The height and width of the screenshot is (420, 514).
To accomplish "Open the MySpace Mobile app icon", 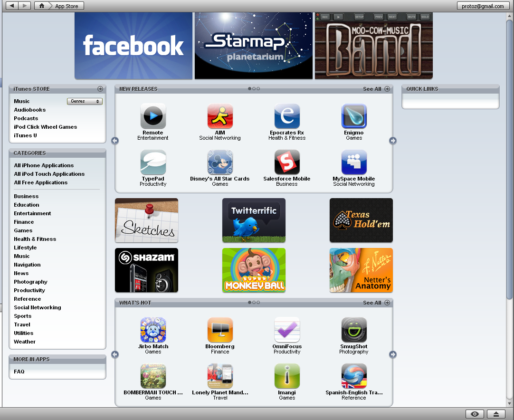I will coord(354,162).
